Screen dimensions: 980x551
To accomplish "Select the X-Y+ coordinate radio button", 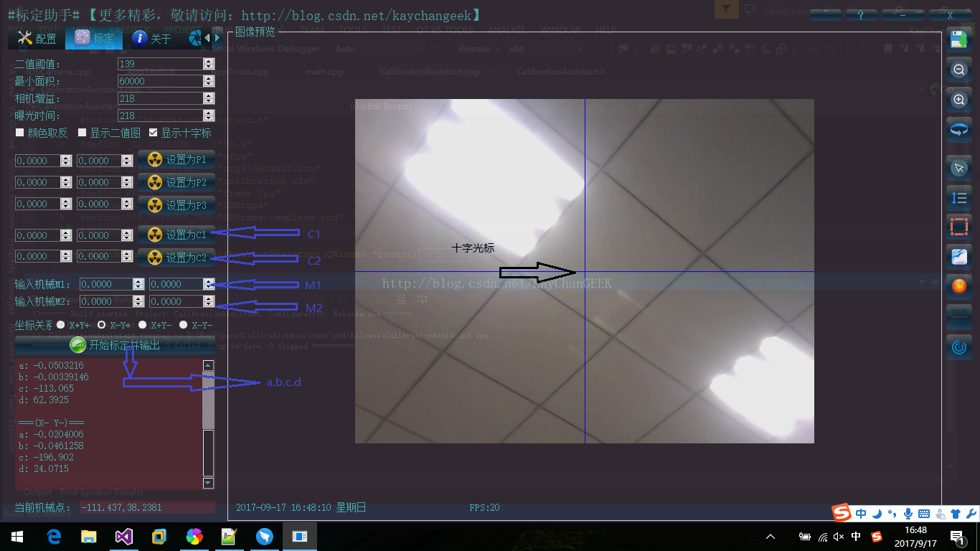I will 102,325.
